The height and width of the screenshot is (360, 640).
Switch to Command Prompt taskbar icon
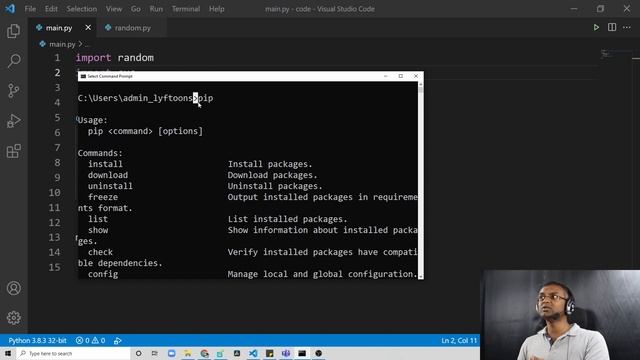tap(302, 353)
